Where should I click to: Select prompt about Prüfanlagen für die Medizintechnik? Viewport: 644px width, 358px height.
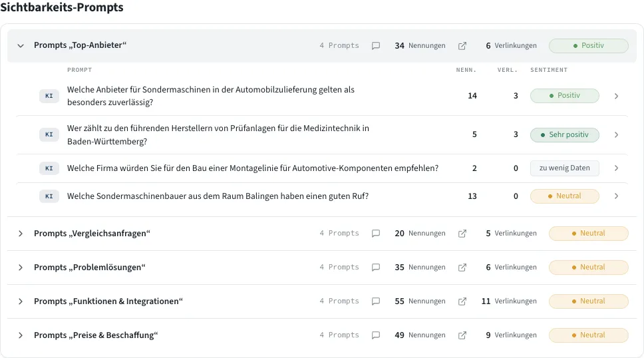click(218, 135)
